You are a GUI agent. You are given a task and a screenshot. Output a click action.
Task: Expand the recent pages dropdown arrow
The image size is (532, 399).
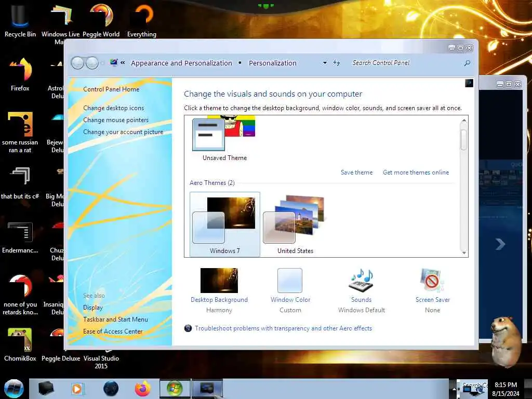pyautogui.click(x=102, y=63)
